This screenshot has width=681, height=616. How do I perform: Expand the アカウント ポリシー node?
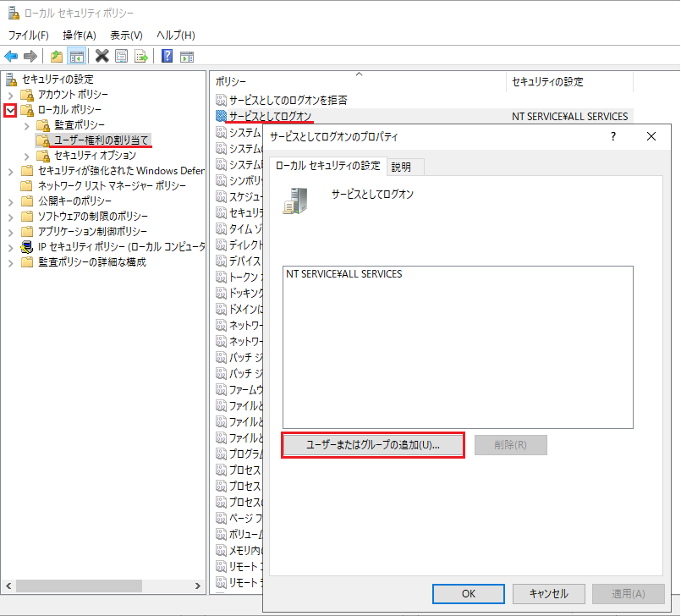point(11,95)
